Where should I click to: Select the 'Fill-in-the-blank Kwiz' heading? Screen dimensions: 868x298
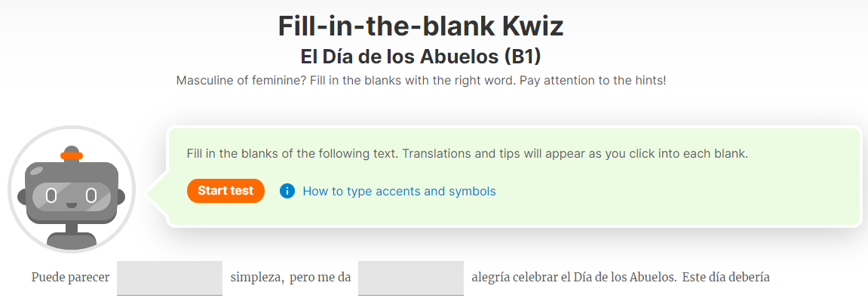(x=421, y=26)
